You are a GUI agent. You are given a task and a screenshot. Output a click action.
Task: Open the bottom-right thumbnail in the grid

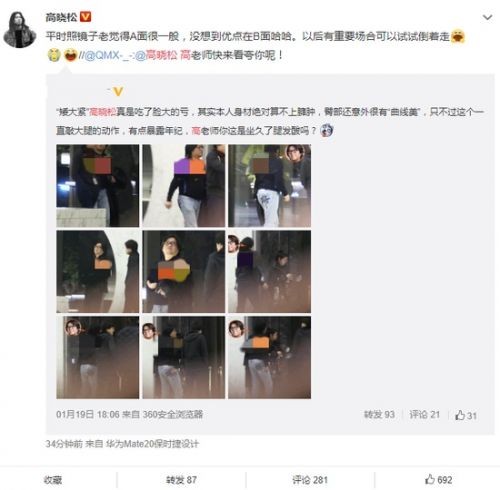click(x=269, y=357)
